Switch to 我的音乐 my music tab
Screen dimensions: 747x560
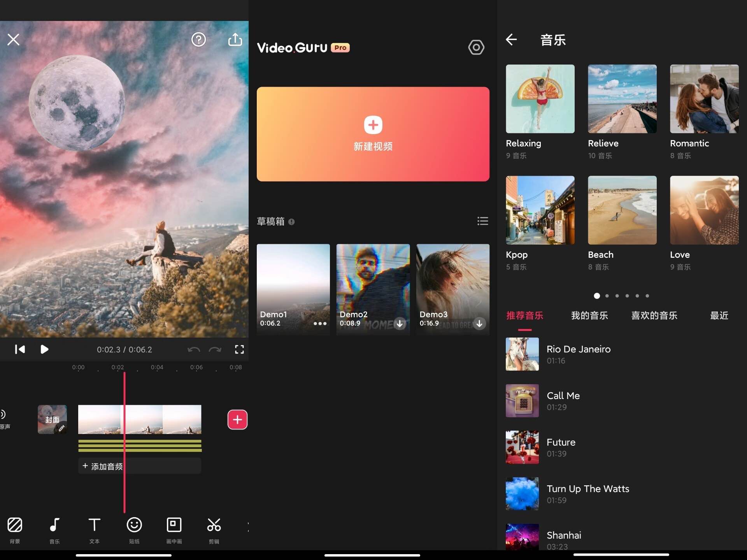tap(589, 316)
